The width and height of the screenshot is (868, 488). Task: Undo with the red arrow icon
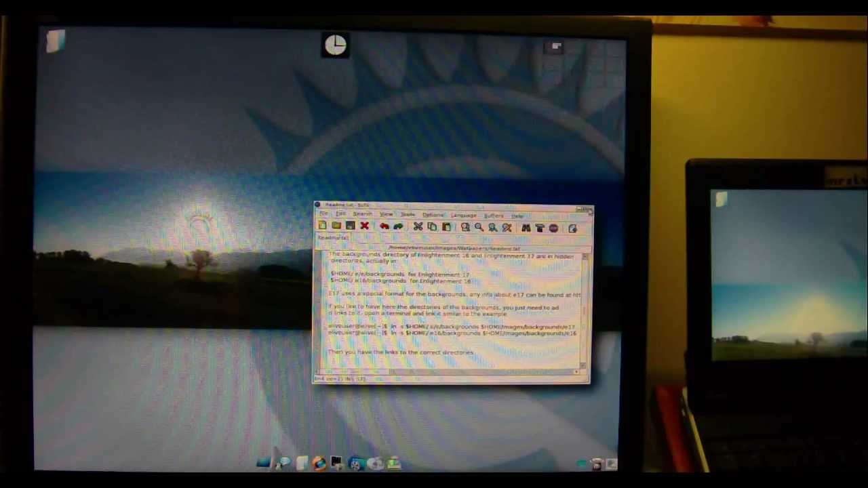(384, 226)
